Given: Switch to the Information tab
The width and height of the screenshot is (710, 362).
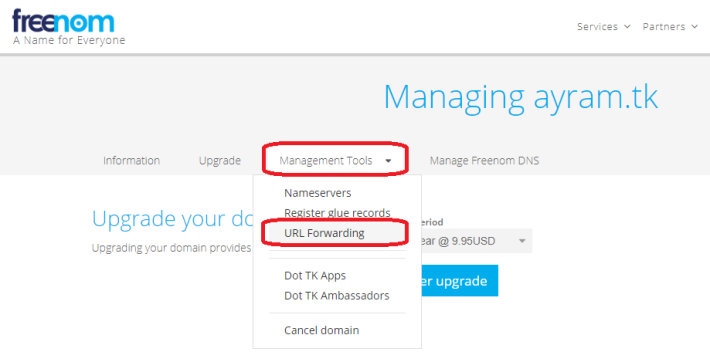Looking at the screenshot, I should pyautogui.click(x=131, y=160).
